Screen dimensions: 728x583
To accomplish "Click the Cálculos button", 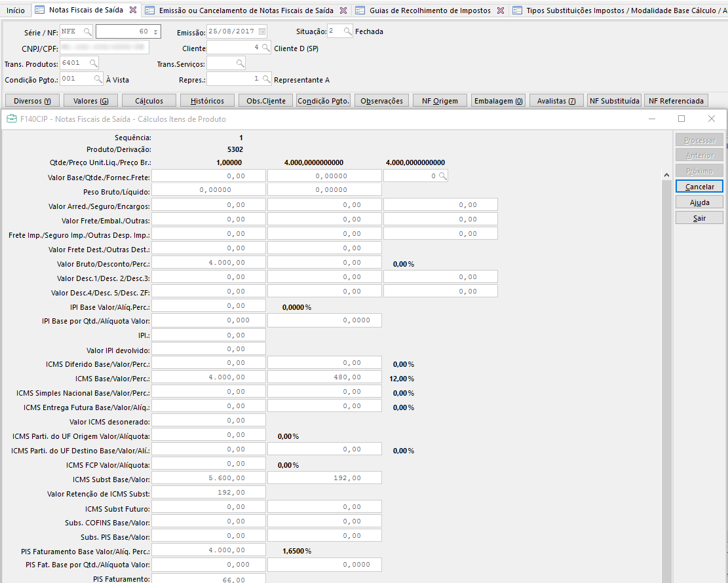I will pyautogui.click(x=149, y=101).
